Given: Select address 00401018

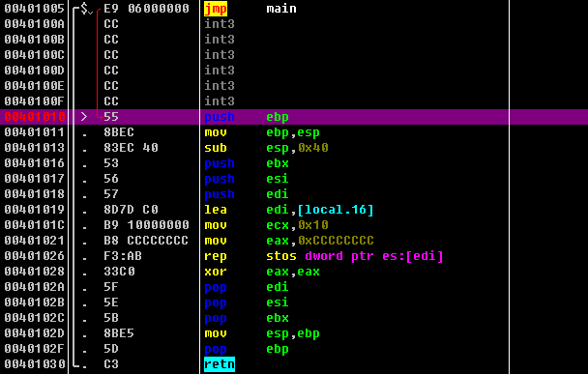Looking at the screenshot, I should tap(35, 193).
